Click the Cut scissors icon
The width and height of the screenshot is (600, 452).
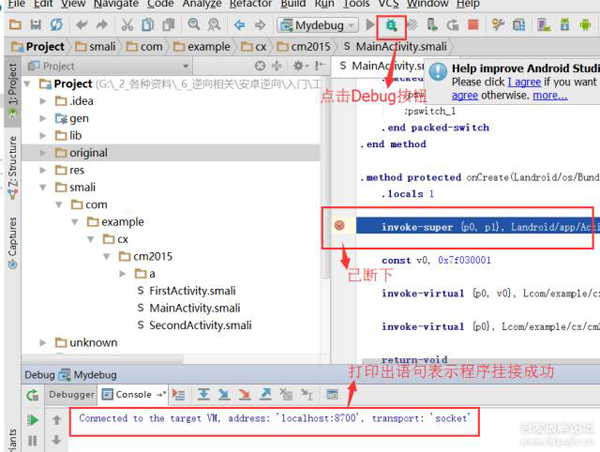tap(127, 25)
